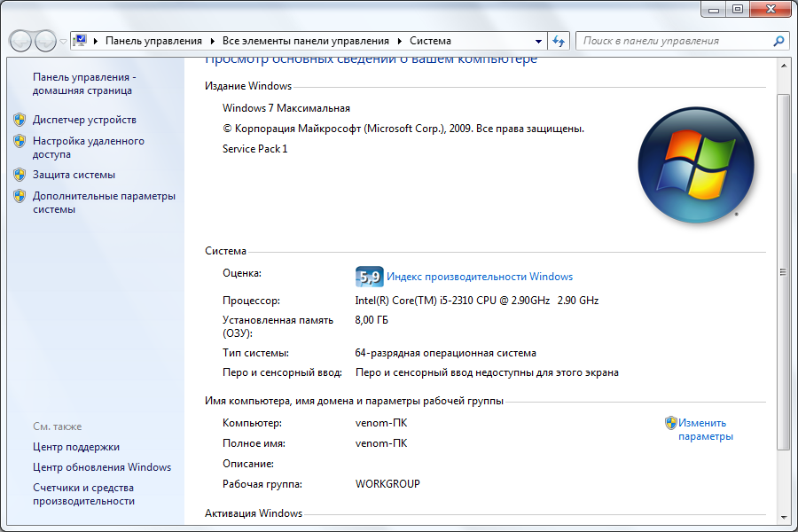Maximize the System window
Image resolution: width=798 pixels, height=532 pixels.
coord(738,9)
